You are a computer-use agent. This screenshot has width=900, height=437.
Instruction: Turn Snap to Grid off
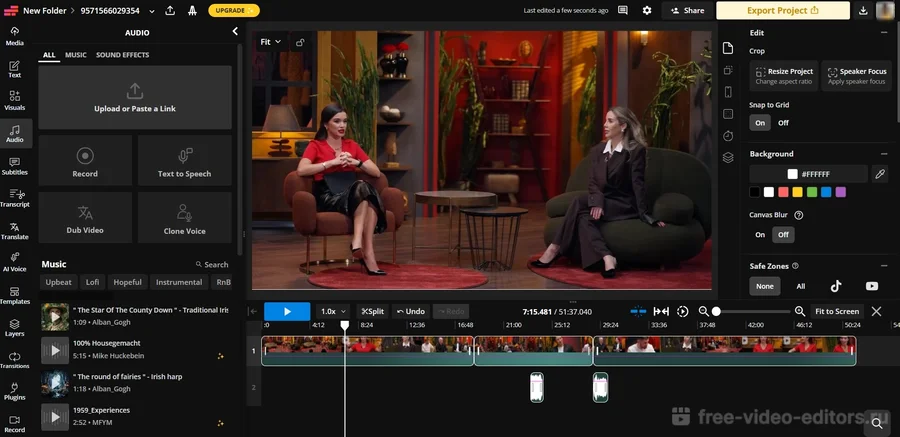pos(783,123)
